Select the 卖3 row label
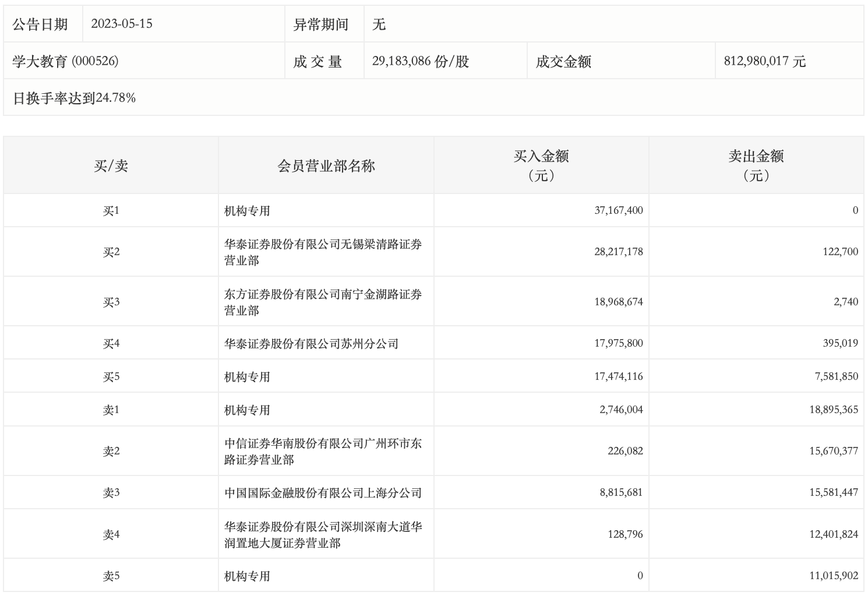This screenshot has height=599, width=868. click(111, 493)
